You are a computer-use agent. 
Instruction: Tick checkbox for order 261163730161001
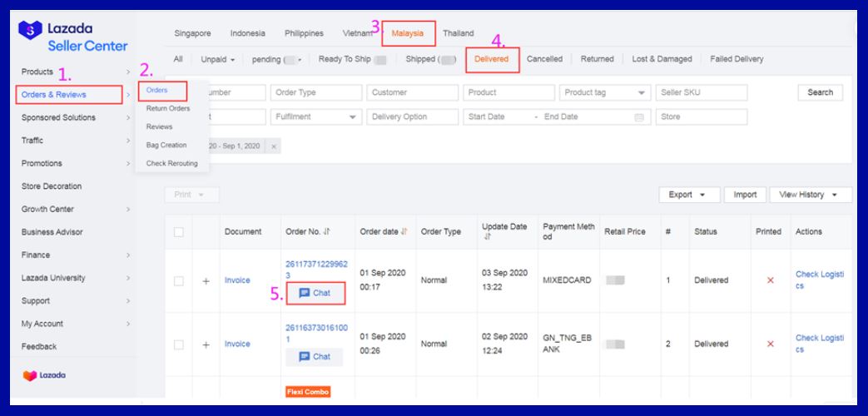179,344
